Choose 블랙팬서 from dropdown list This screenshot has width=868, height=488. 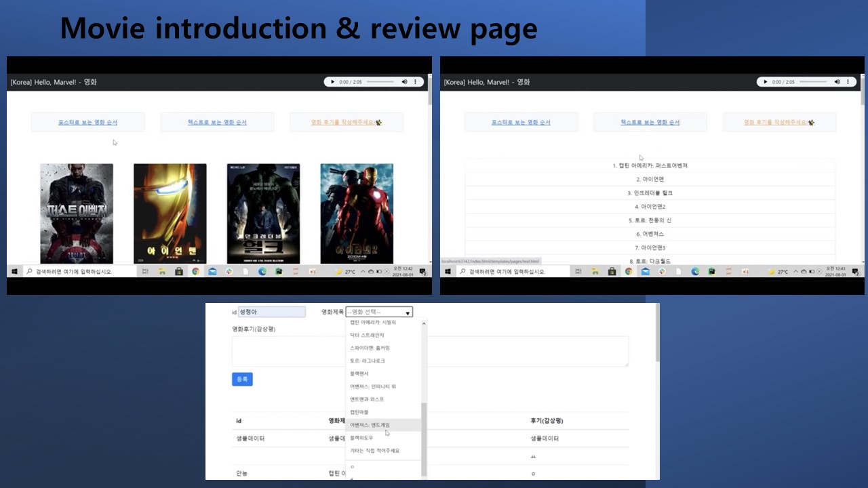(383, 373)
